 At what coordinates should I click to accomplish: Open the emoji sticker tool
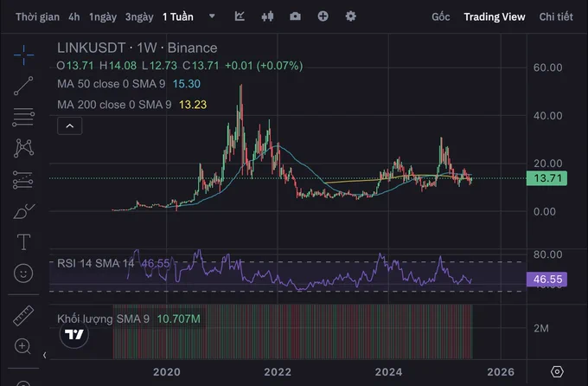[x=23, y=273]
